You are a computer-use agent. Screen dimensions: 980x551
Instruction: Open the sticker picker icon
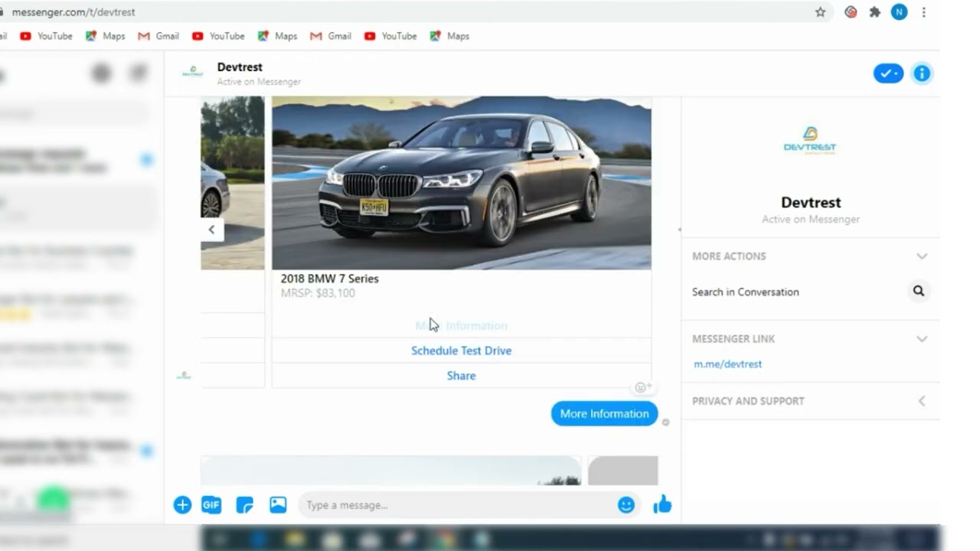click(x=244, y=505)
